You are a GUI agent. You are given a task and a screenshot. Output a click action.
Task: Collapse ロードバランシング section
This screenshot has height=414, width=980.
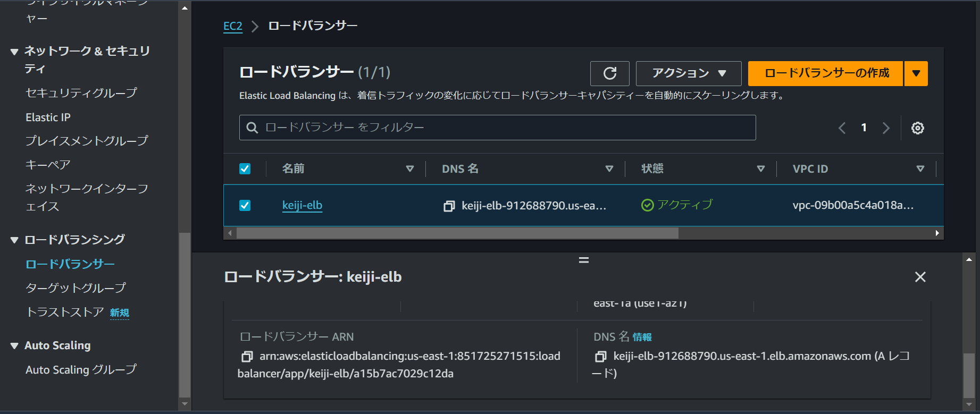(14, 240)
